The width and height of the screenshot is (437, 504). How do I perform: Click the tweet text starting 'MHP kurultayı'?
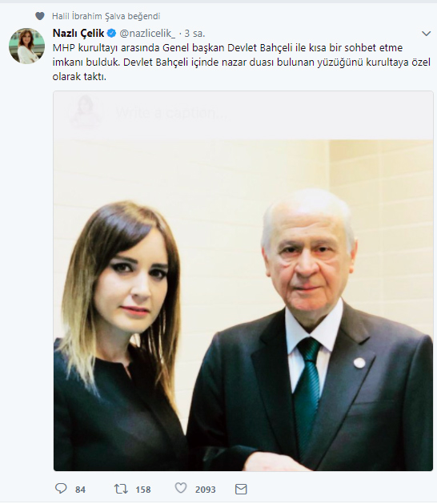pyautogui.click(x=241, y=62)
